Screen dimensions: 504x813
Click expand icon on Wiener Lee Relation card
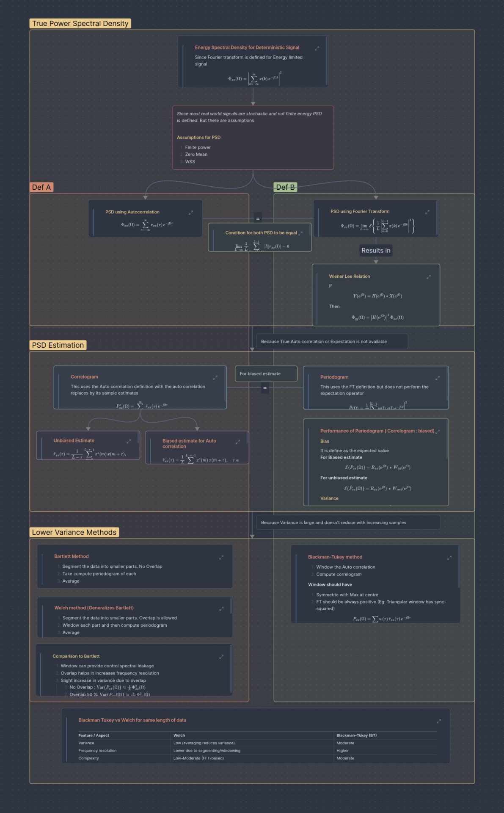pyautogui.click(x=428, y=277)
